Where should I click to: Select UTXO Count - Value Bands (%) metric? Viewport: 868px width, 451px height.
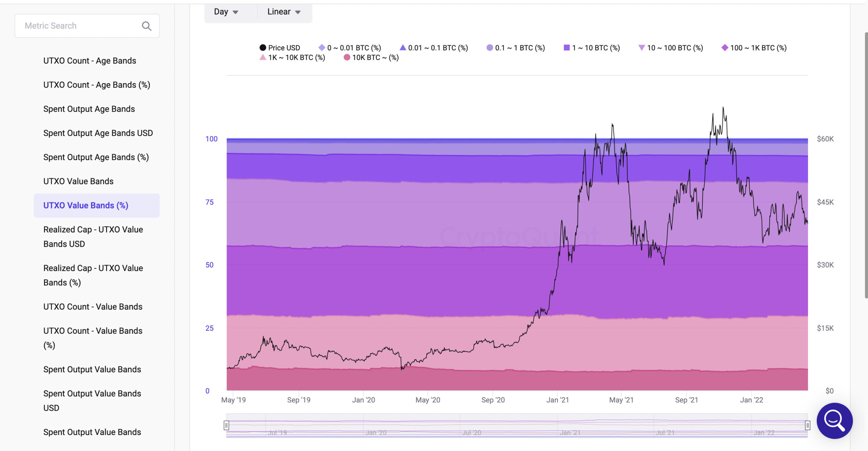point(93,338)
